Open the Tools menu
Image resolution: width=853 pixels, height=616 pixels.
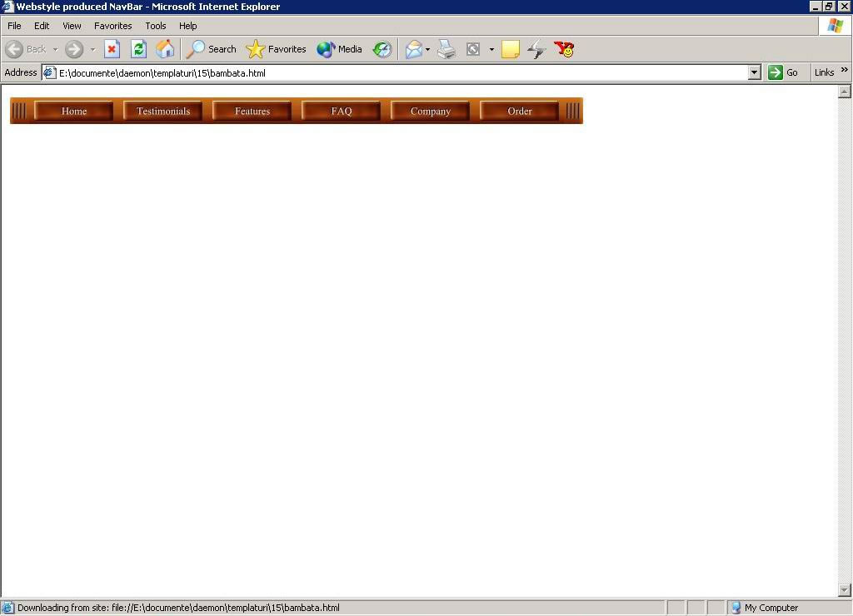pos(156,26)
